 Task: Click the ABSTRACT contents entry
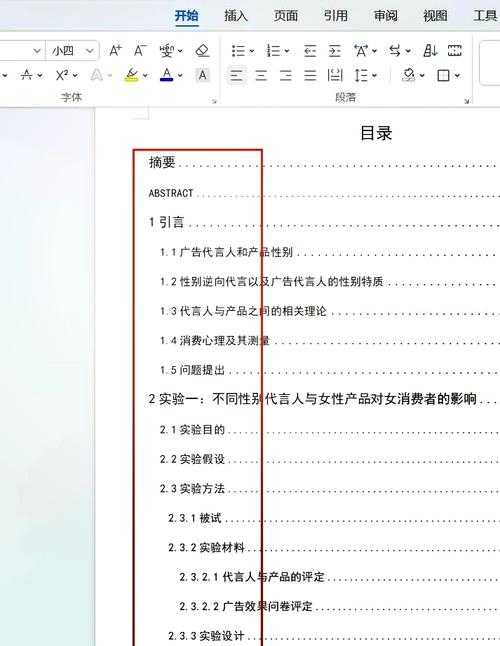pyautogui.click(x=171, y=193)
